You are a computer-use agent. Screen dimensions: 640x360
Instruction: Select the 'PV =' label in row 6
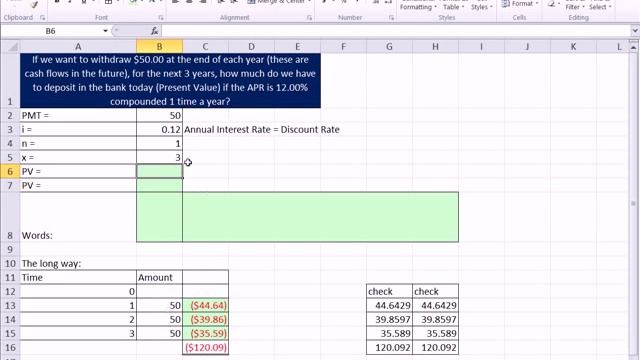78,171
